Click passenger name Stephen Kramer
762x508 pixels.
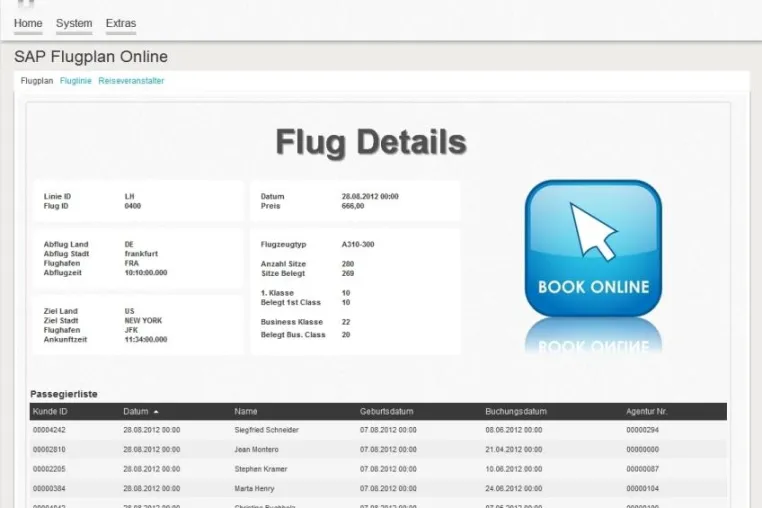[x=261, y=469]
